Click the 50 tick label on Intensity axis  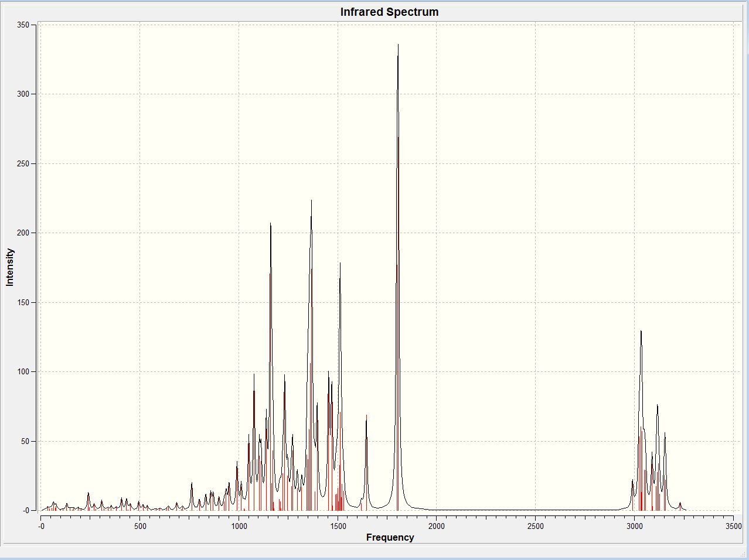click(x=25, y=441)
